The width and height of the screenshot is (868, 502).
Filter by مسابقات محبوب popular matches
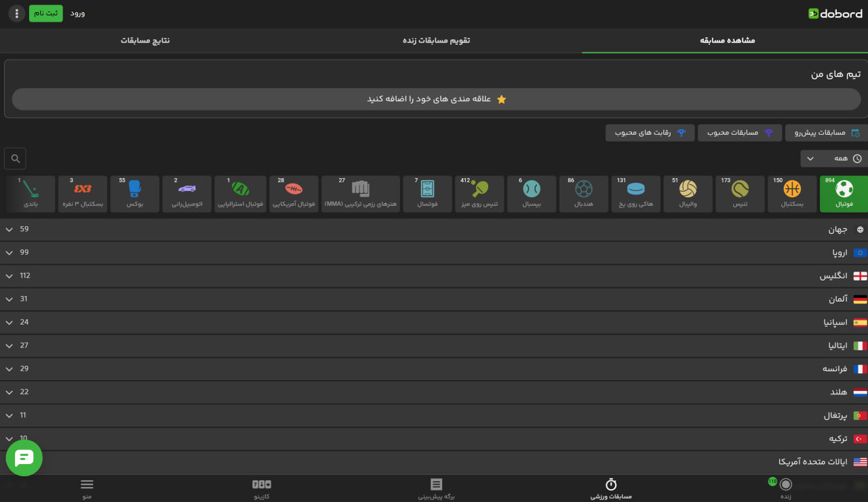pyautogui.click(x=740, y=133)
